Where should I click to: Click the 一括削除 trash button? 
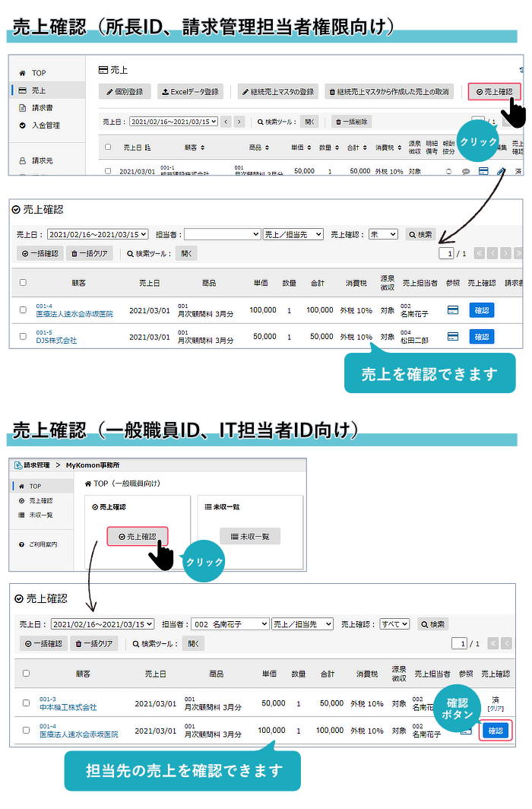pos(351,122)
